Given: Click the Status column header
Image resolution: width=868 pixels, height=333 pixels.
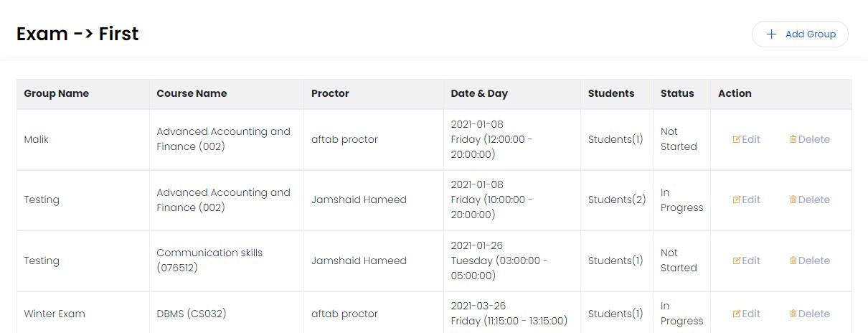Looking at the screenshot, I should [677, 93].
